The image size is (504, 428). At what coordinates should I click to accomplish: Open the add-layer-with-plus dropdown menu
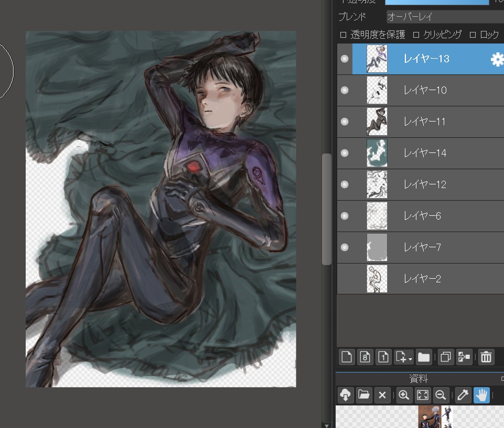pyautogui.click(x=403, y=357)
